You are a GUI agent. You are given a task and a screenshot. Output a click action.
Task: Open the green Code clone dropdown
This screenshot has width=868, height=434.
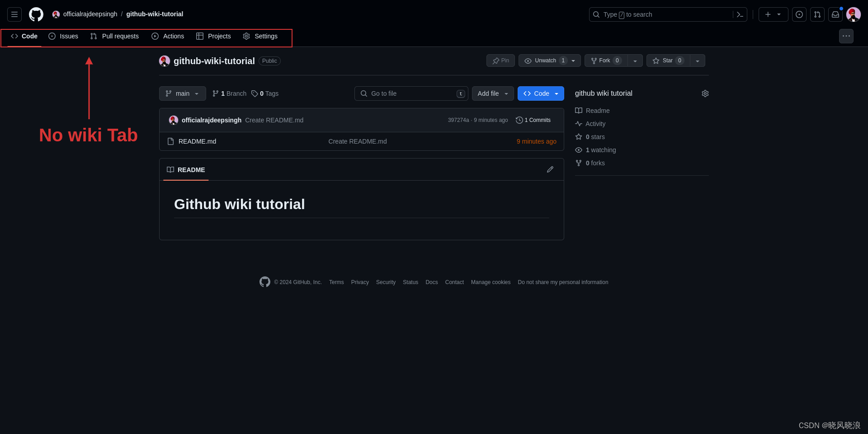pyautogui.click(x=541, y=93)
